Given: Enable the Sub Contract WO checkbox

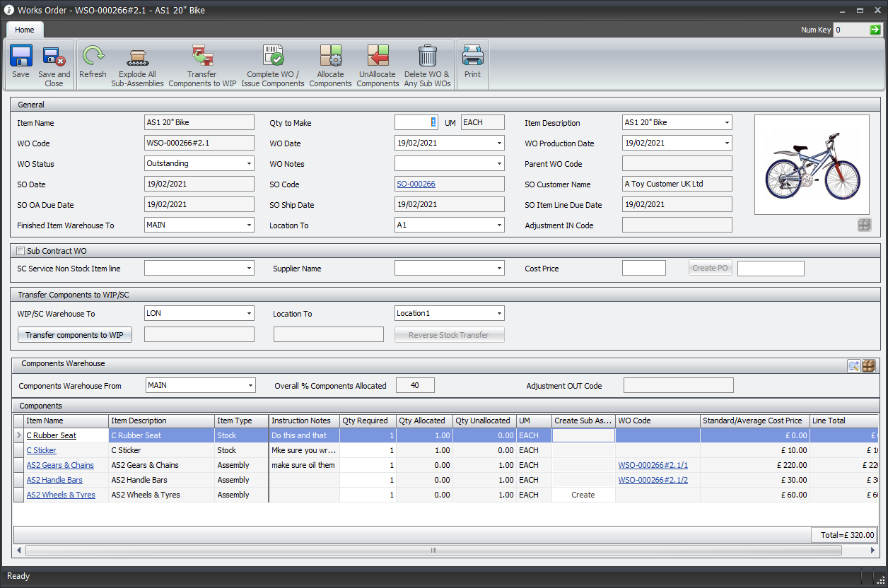Looking at the screenshot, I should [21, 251].
